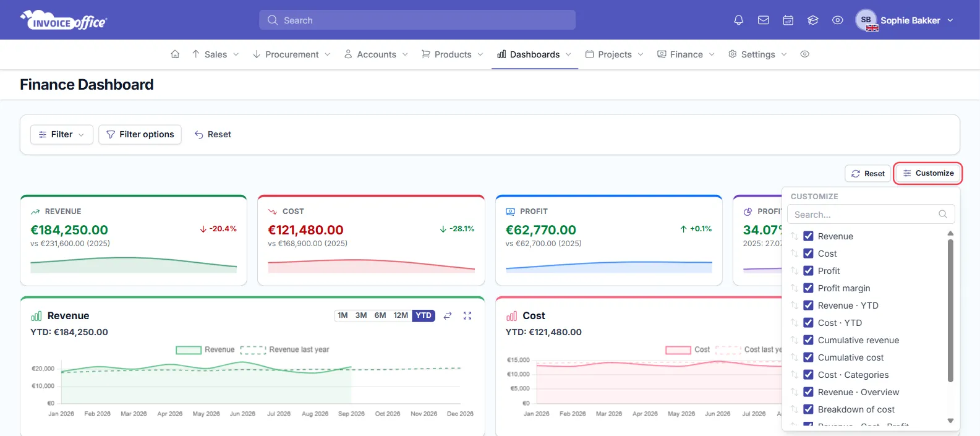
Task: Click the Customize list scroll-down arrow
Action: click(x=950, y=421)
